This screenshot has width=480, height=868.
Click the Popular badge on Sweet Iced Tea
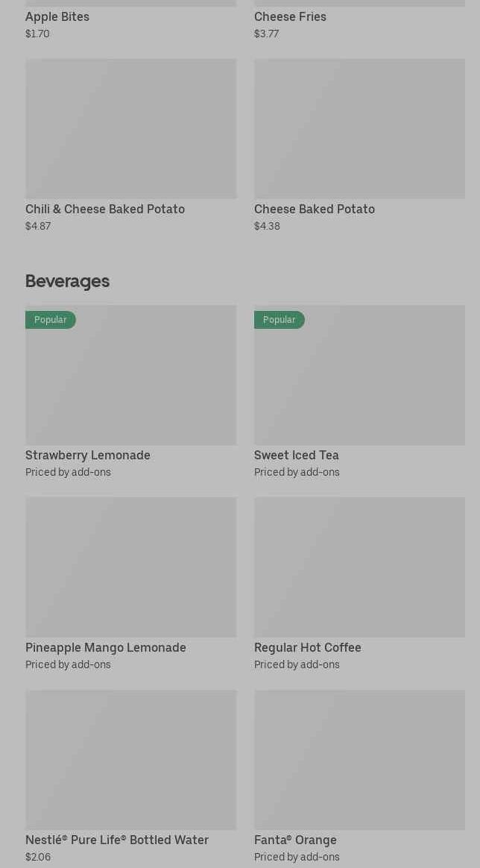pyautogui.click(x=280, y=319)
